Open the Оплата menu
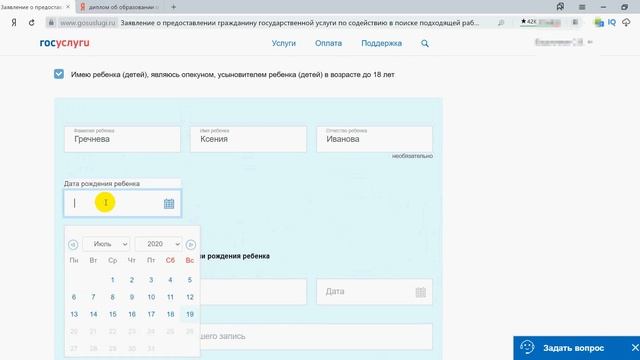The image size is (640, 360). pos(328,43)
